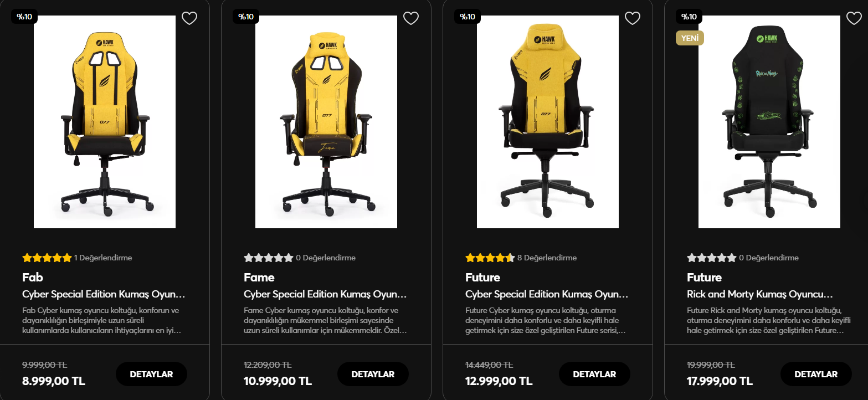Show details for the 17.999,00 TL chair

point(816,374)
